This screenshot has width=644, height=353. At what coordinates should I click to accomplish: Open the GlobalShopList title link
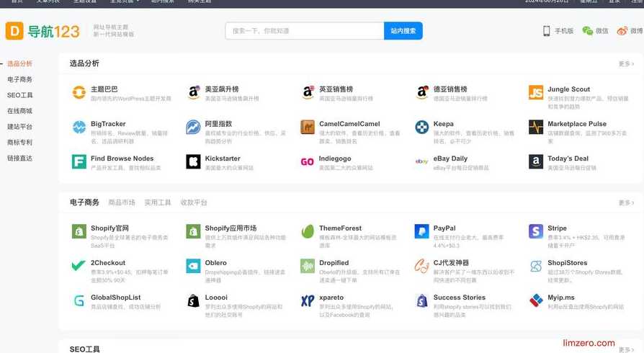[116, 297]
